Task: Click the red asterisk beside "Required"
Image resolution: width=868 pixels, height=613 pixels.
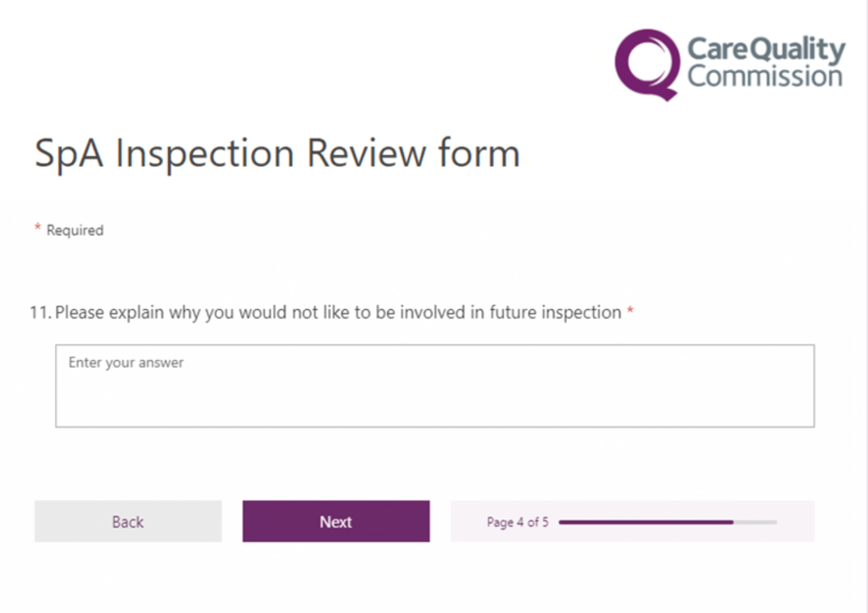Action: tap(37, 228)
